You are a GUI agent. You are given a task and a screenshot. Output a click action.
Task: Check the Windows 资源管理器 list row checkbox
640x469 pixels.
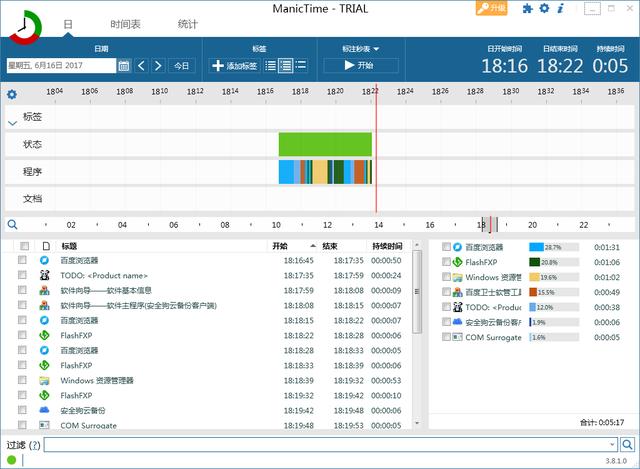pos(22,380)
